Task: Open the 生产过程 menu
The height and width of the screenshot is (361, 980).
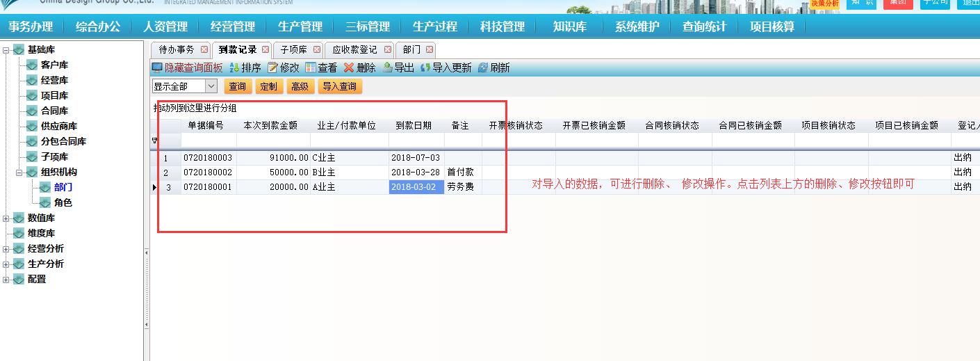Action: pos(435,26)
